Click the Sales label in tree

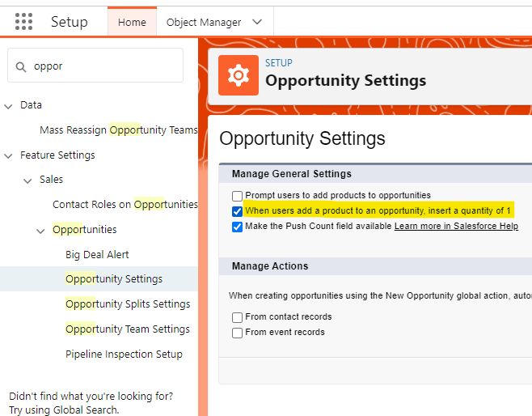[51, 180]
